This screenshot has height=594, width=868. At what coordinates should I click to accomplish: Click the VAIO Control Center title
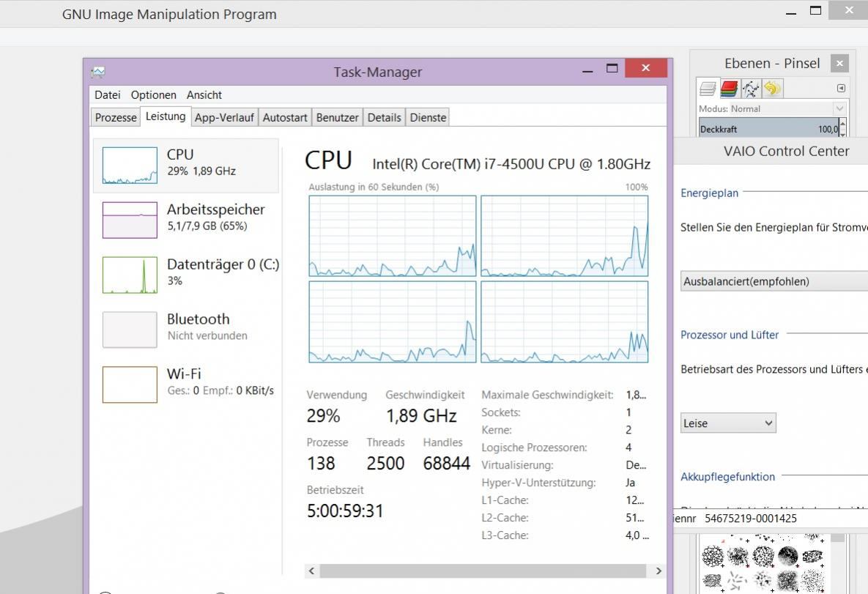click(786, 151)
